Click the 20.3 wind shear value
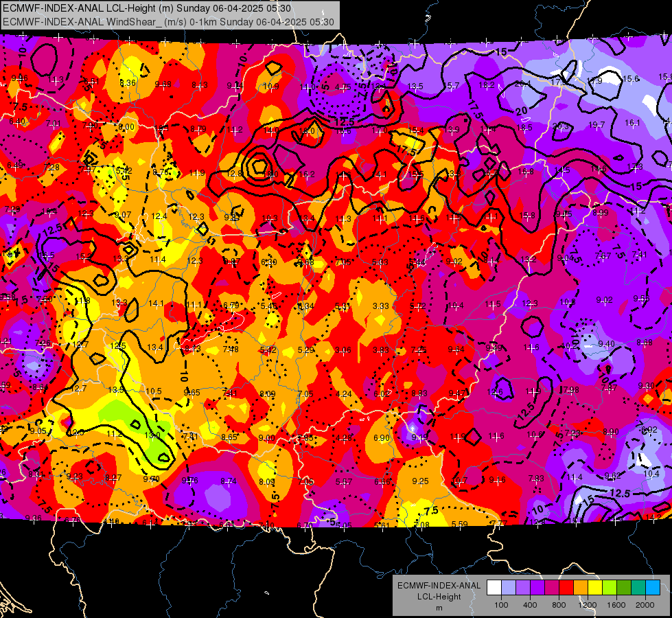The width and height of the screenshot is (672, 618). [560, 126]
